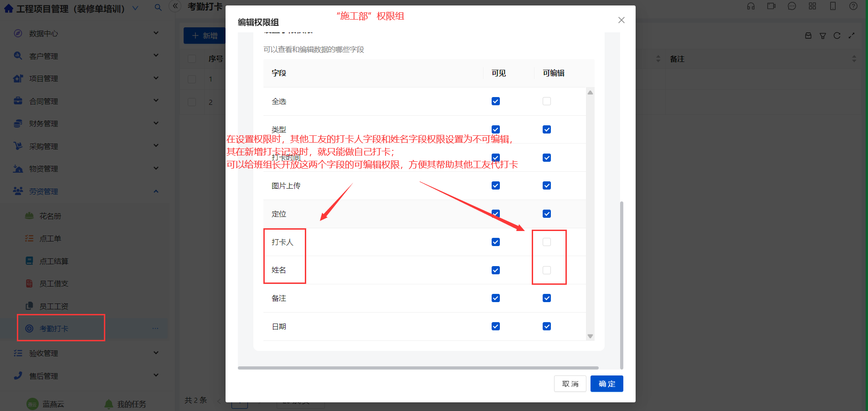Click the 员工借支 file icon
Viewport: 868px width, 411px height.
point(29,283)
